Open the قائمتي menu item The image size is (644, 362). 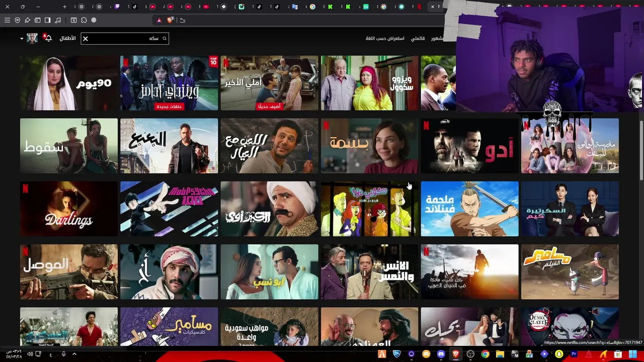pos(418,38)
